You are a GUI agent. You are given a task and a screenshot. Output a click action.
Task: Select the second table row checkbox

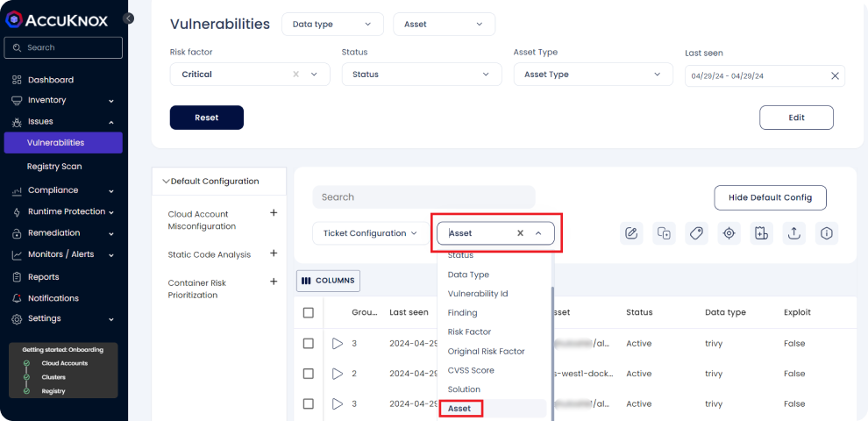click(x=308, y=374)
